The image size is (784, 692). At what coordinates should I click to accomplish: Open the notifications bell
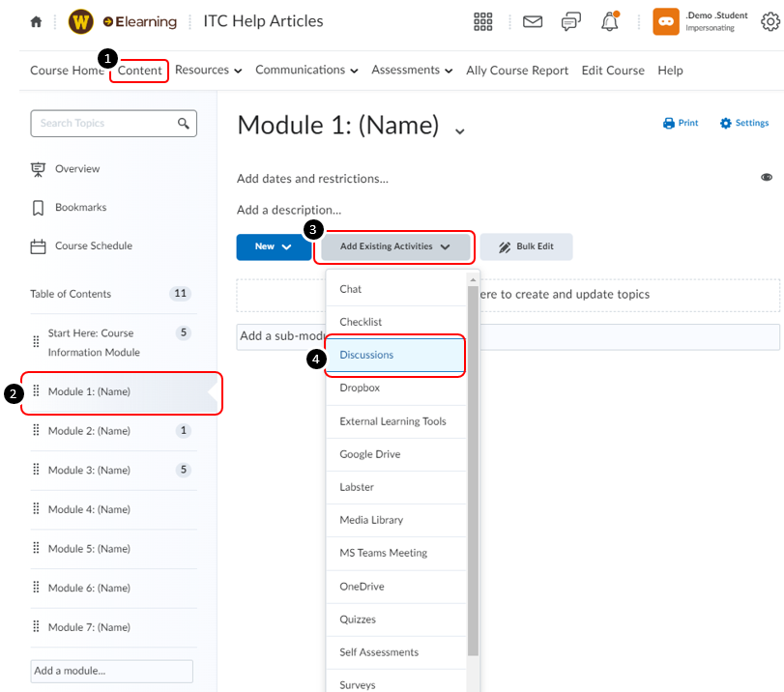coord(610,21)
